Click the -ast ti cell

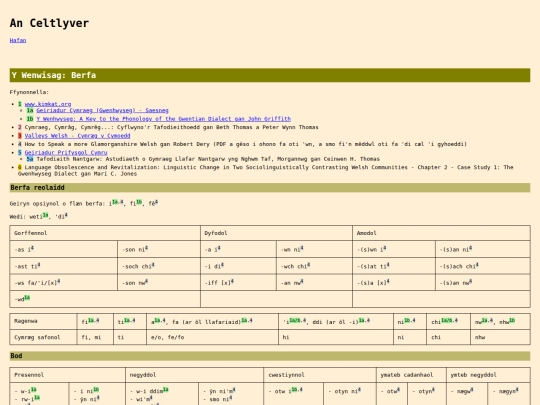pos(64,266)
